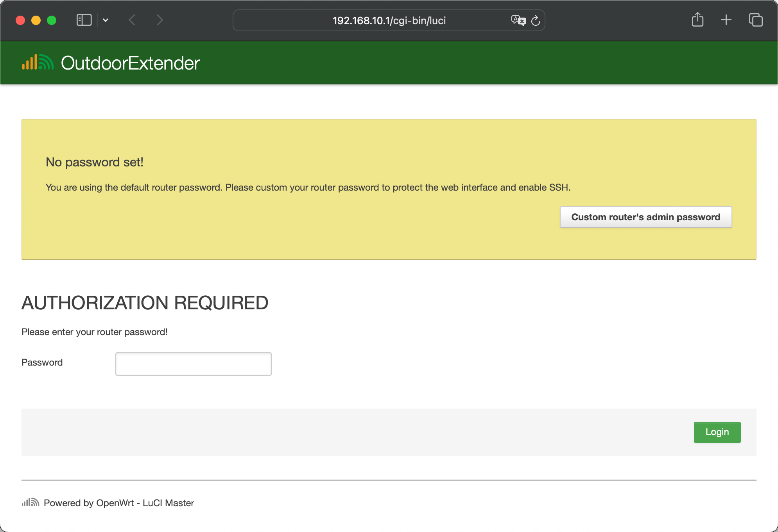Click the address bar showing 192.168.10.1/cgi-bin/luci
The width and height of the screenshot is (778, 532).
[389, 20]
